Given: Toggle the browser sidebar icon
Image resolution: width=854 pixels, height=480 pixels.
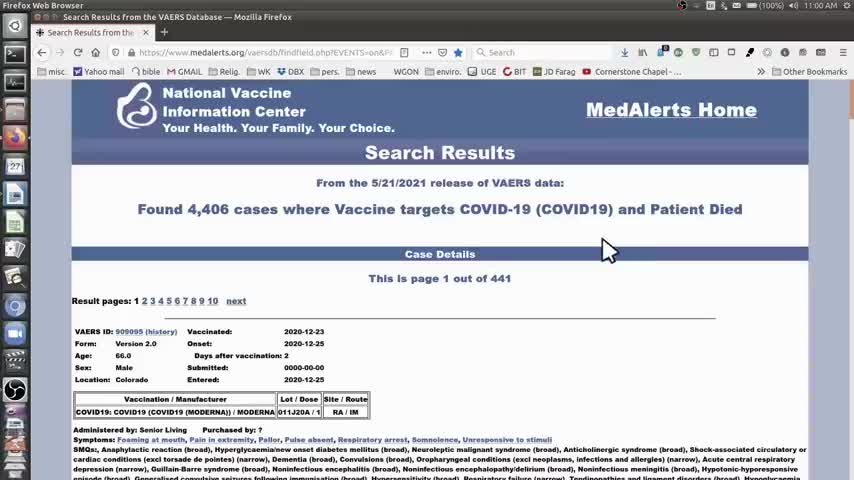Looking at the screenshot, I should tap(713, 53).
